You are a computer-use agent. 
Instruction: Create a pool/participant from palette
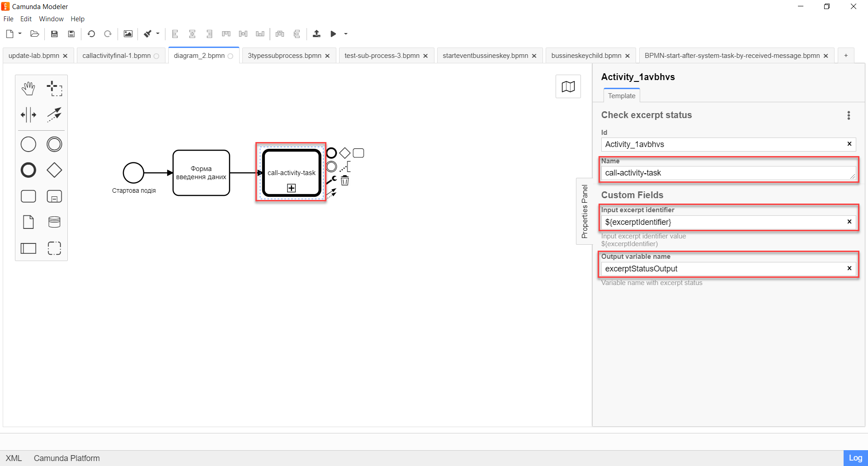pos(28,248)
